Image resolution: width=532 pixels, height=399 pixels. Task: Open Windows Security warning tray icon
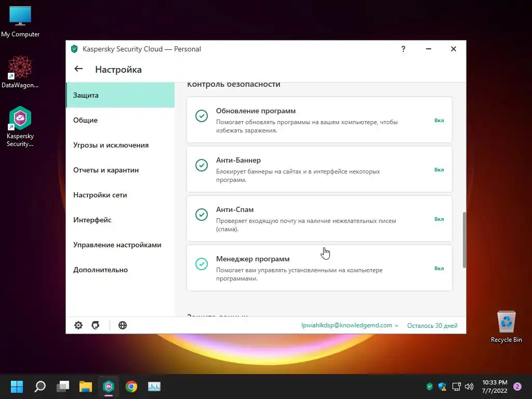coord(443,386)
